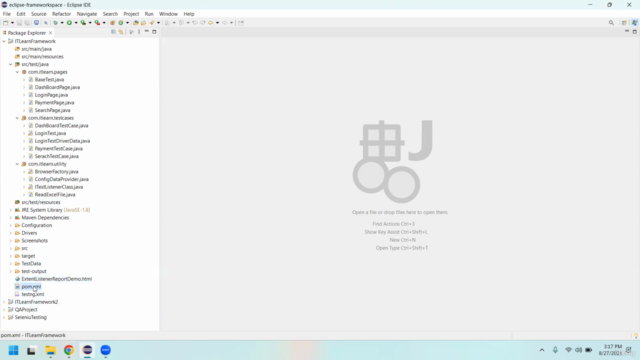
Task: Close the Package Explorer tab
Action: [x=51, y=33]
